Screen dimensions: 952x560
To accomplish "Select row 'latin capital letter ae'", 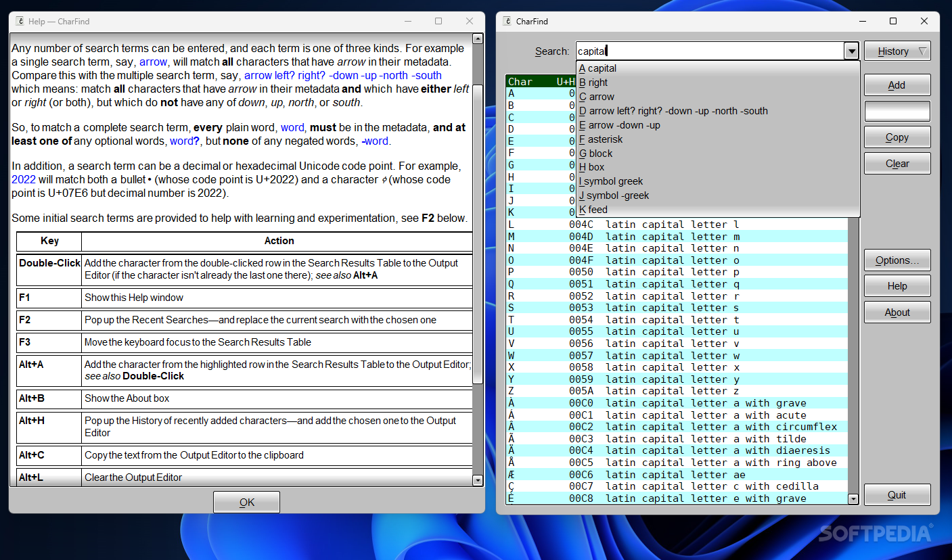I will (x=677, y=475).
